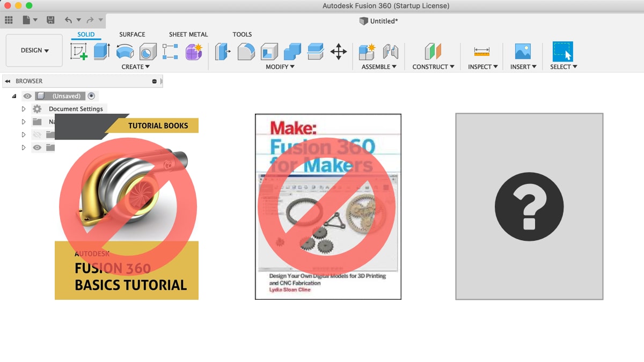Image resolution: width=644 pixels, height=362 pixels.
Task: Open the SHEET METAL tab
Action: 188,34
